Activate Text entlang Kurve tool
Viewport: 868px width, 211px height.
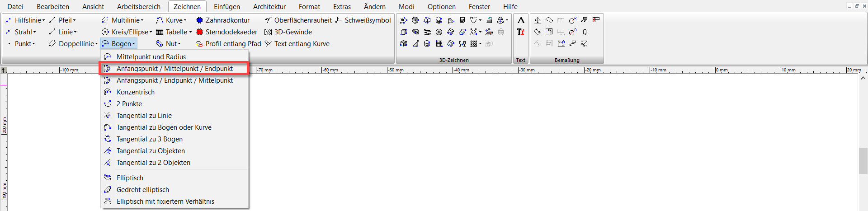(297, 44)
